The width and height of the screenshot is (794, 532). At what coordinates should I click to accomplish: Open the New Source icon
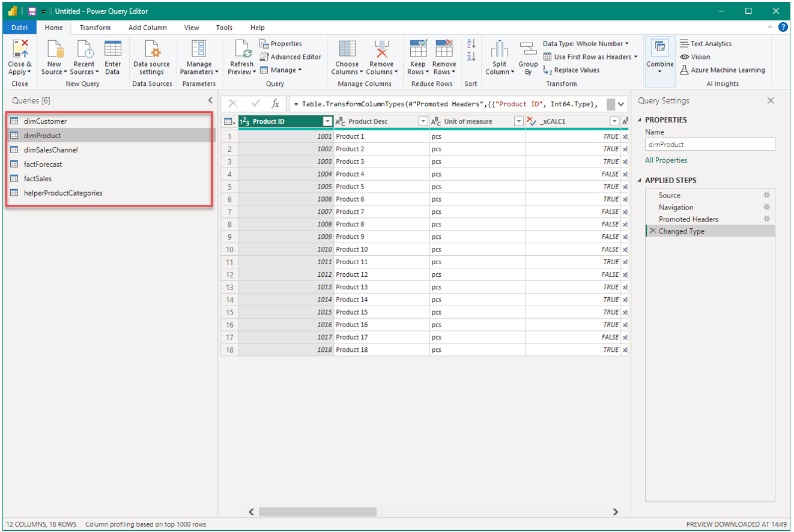(x=55, y=49)
